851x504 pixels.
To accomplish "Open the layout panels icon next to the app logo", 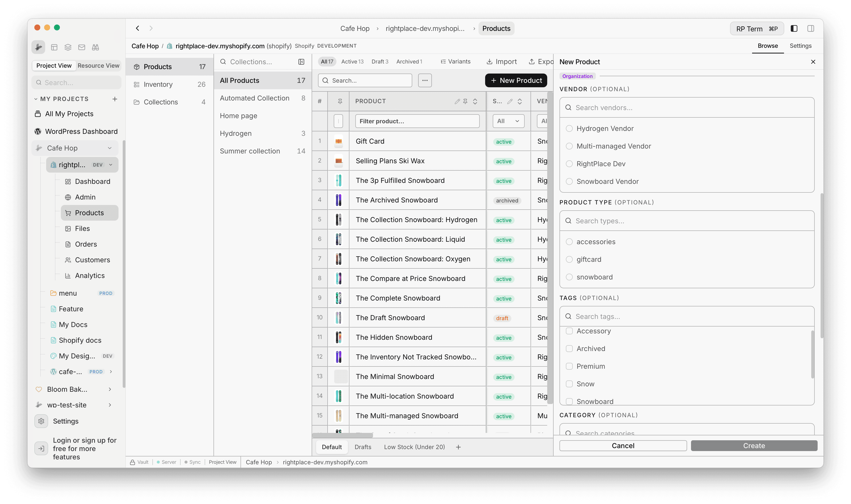I will pos(54,47).
